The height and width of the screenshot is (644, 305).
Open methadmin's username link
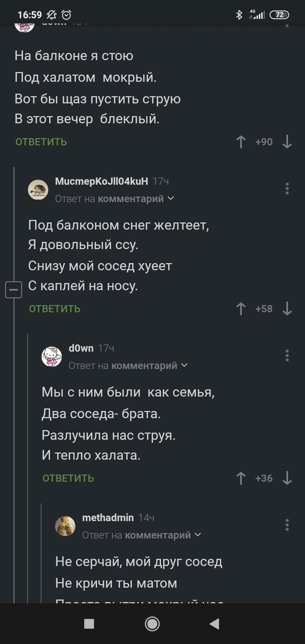pyautogui.click(x=108, y=518)
